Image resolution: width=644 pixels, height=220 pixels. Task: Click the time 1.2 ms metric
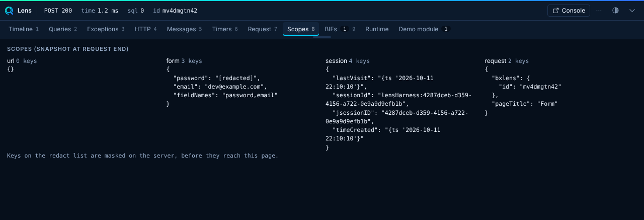tap(99, 11)
